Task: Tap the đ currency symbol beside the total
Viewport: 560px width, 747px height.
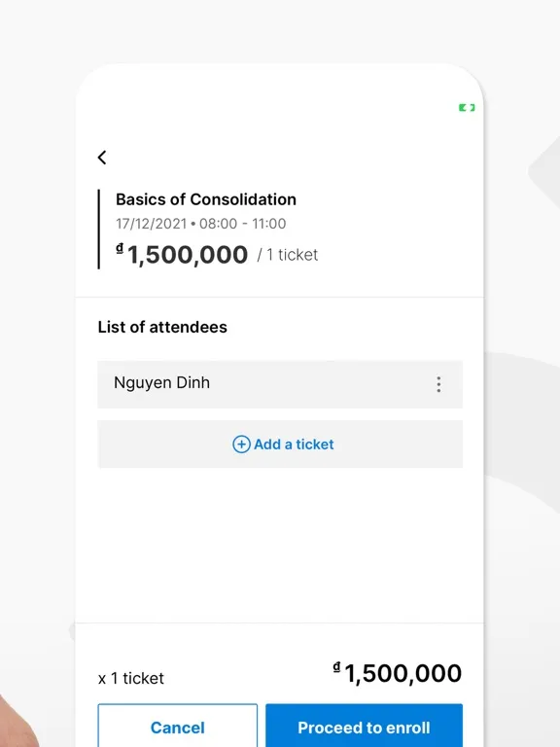Action: (x=336, y=667)
